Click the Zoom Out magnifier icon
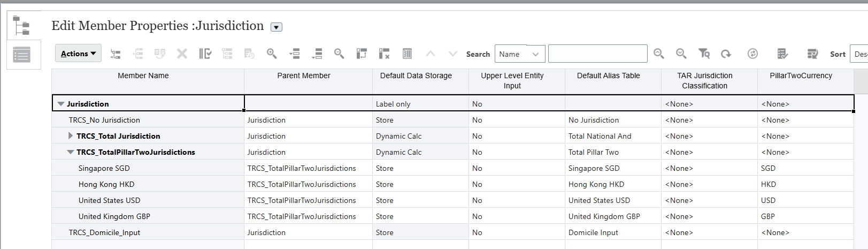This screenshot has height=249, width=868. coord(339,54)
